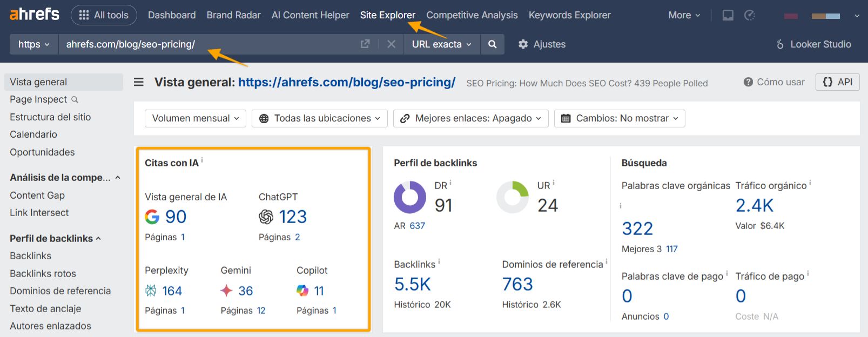Click the Cómo usar help icon
Viewport: 868px width, 337px height.
tap(748, 82)
